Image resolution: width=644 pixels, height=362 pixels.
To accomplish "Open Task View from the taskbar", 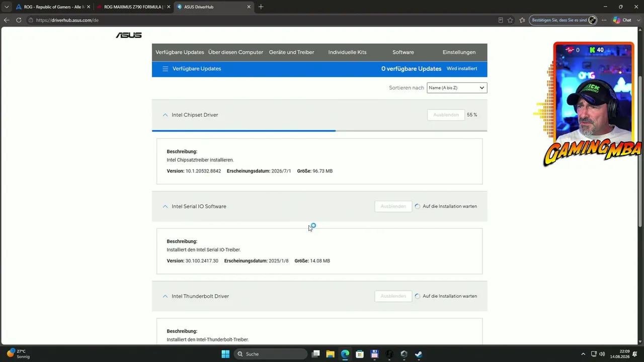I will [315, 354].
